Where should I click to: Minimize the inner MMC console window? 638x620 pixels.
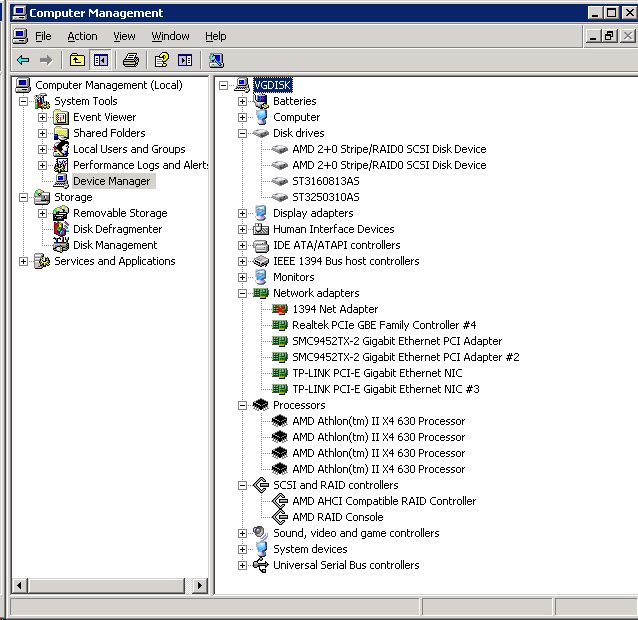[593, 36]
